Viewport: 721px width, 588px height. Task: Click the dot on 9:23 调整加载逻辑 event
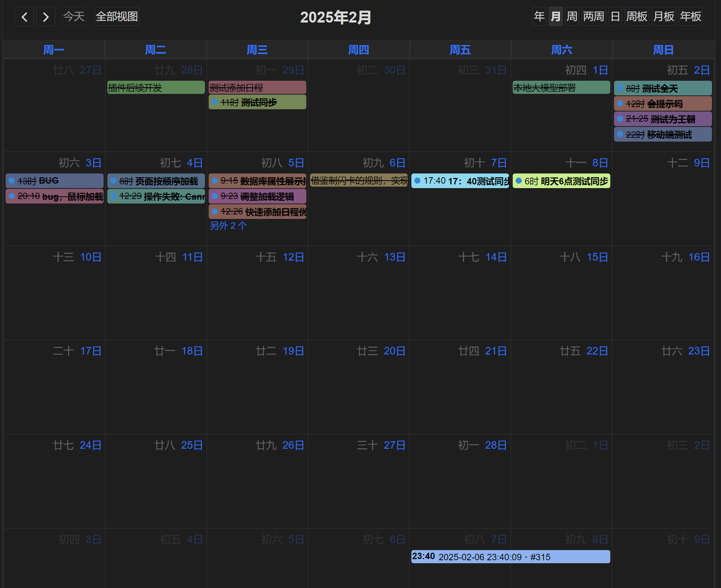click(215, 196)
